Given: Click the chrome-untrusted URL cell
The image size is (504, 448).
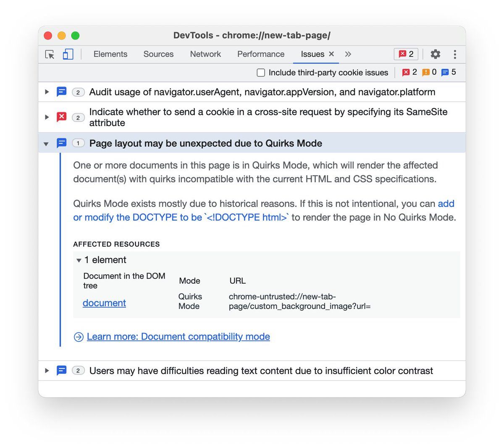Looking at the screenshot, I should point(299,301).
